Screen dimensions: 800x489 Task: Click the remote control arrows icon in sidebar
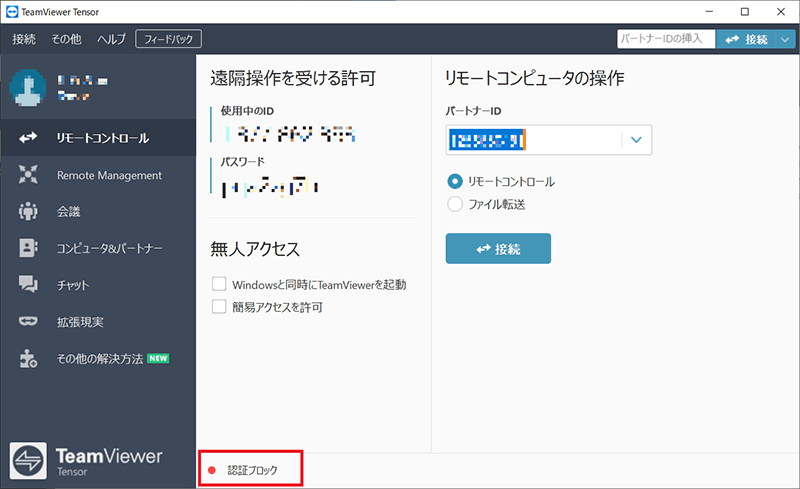click(28, 137)
